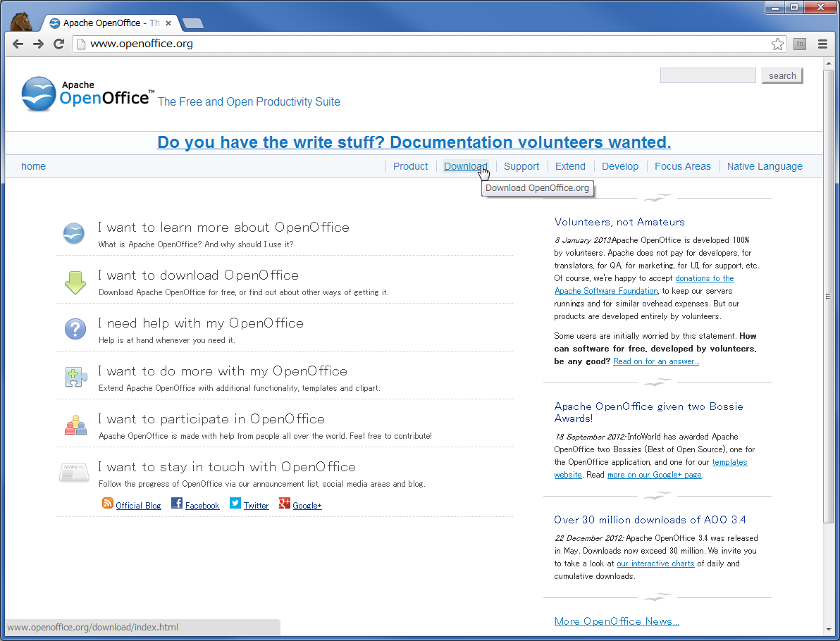840x641 pixels.
Task: Open the Chrome hamburger menu
Action: [823, 44]
